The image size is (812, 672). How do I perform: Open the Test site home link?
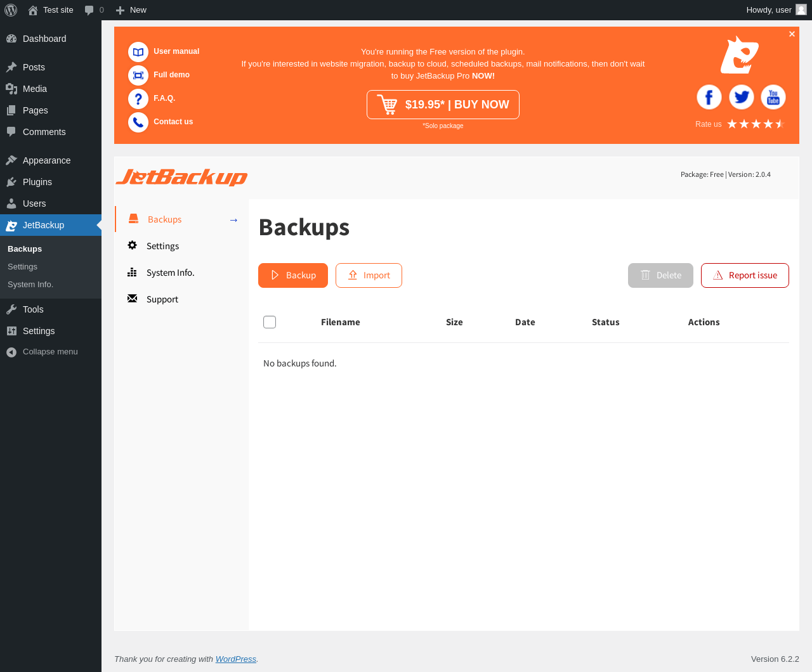click(x=51, y=10)
